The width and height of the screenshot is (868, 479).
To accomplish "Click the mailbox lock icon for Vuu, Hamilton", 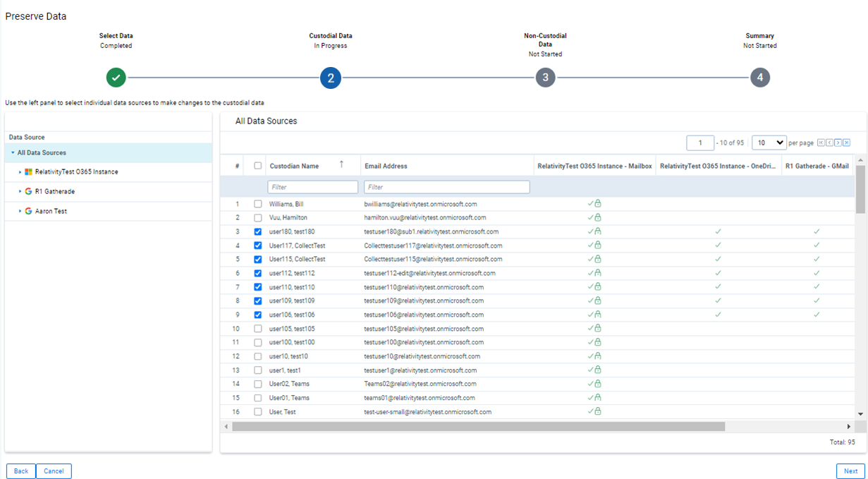I will pyautogui.click(x=598, y=217).
